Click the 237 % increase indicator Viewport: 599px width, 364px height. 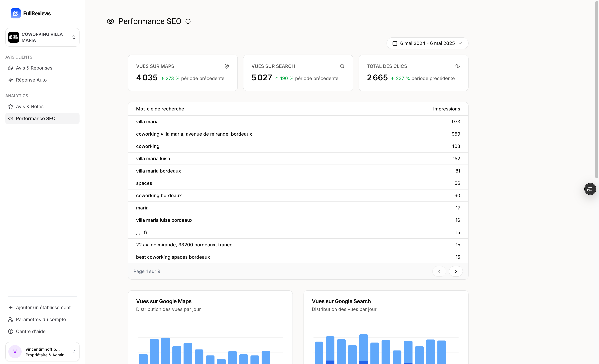click(400, 79)
